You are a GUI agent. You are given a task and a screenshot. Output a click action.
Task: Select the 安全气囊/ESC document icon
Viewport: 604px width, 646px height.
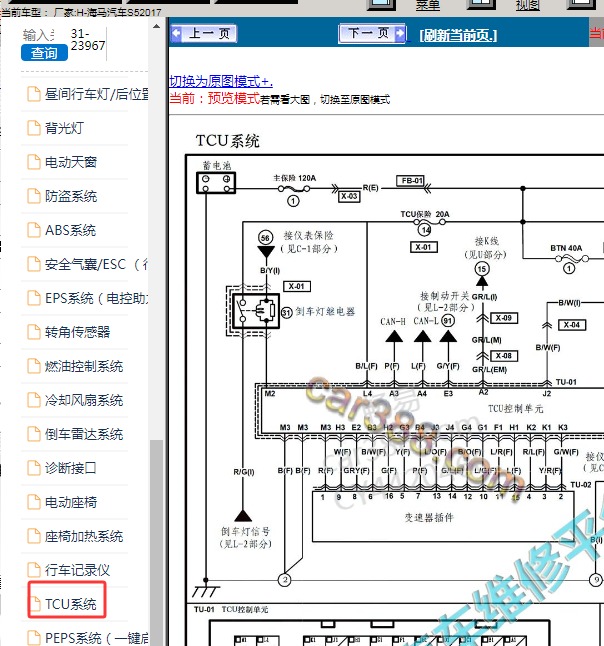(34, 264)
